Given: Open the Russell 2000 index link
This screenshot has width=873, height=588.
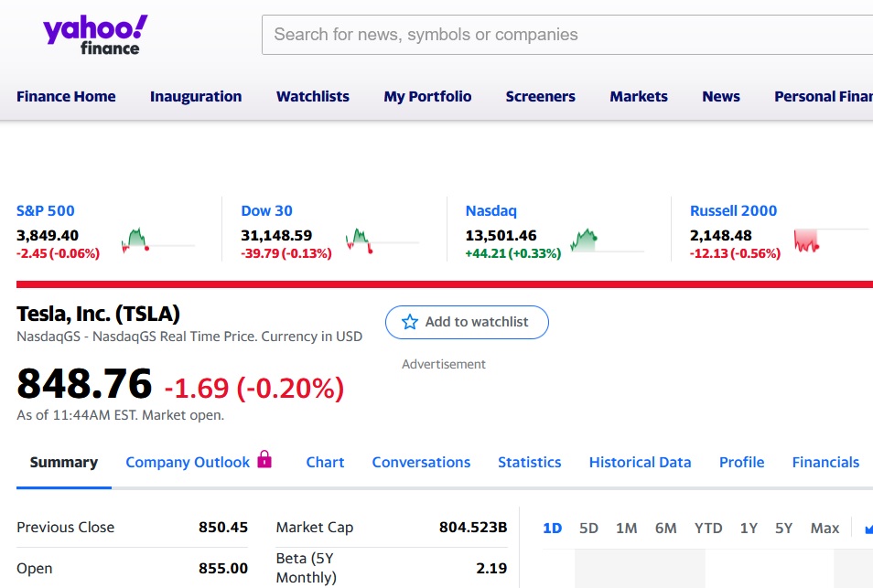Looking at the screenshot, I should pyautogui.click(x=733, y=211).
